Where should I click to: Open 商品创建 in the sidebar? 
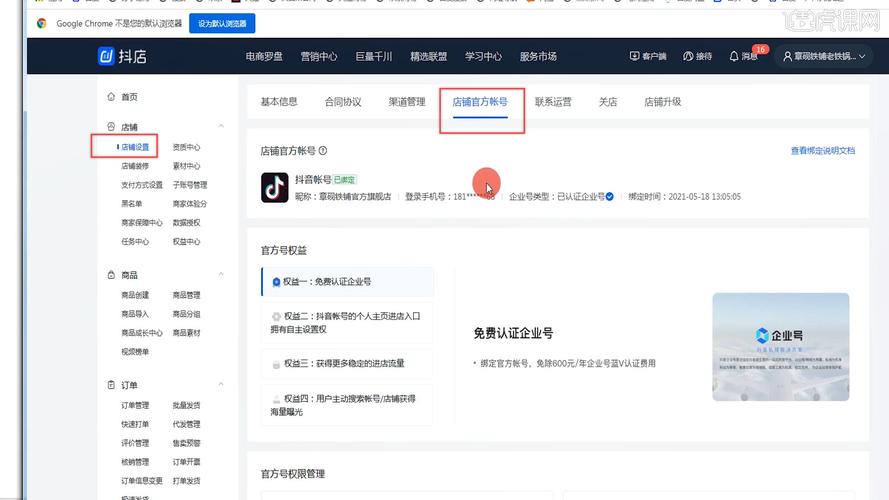tap(135, 295)
